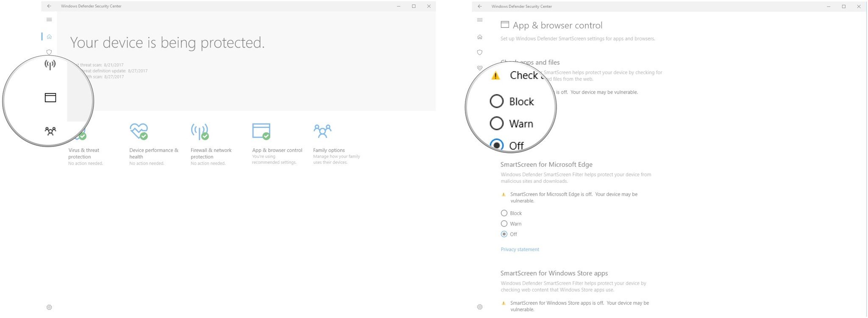Click last threat scan date 8/21/2017
Image resolution: width=868 pixels, height=318 pixels.
point(114,65)
